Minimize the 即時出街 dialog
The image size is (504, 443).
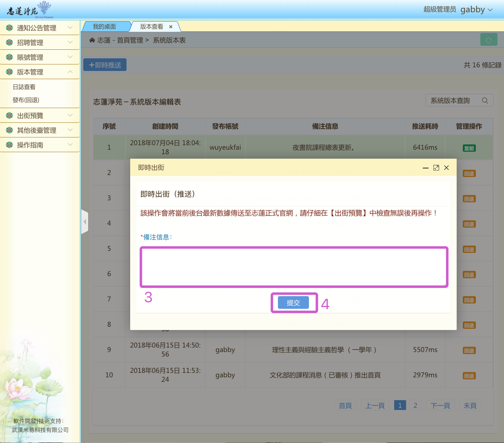pos(425,168)
